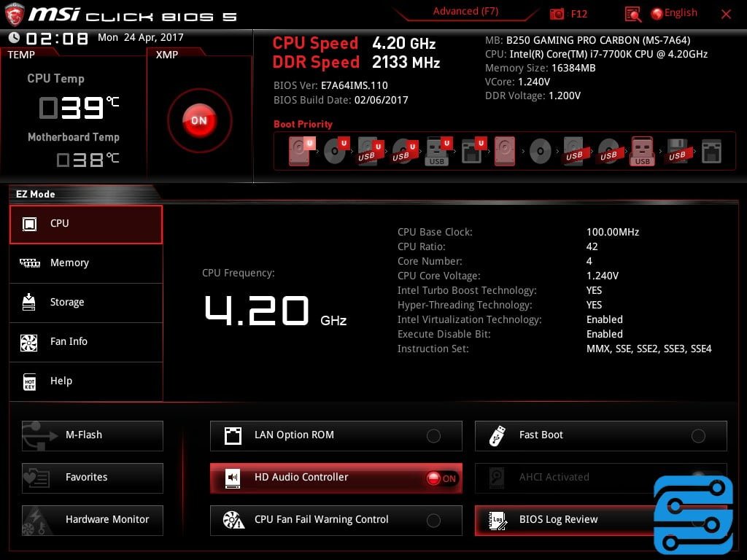Enable the XMP profile with the ON button
747x560 pixels.
[x=199, y=119]
